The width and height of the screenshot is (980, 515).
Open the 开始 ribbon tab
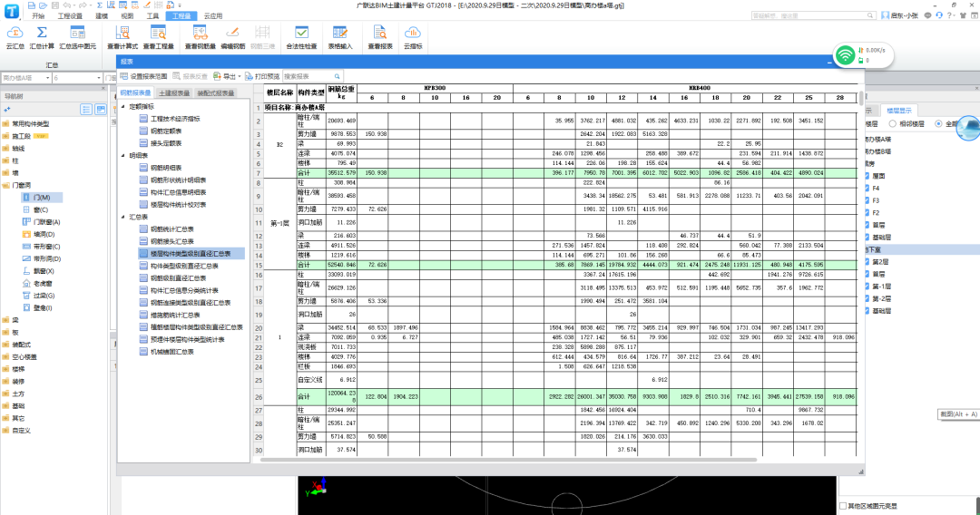tap(38, 15)
